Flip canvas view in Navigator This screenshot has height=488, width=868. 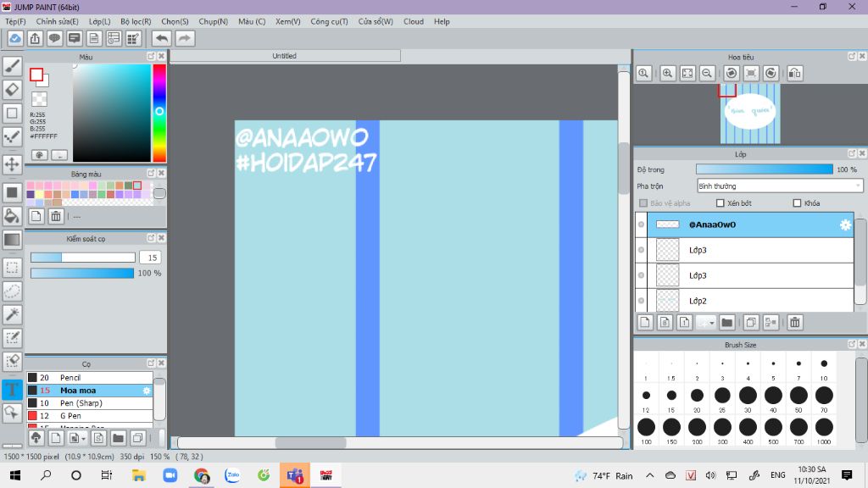(795, 73)
